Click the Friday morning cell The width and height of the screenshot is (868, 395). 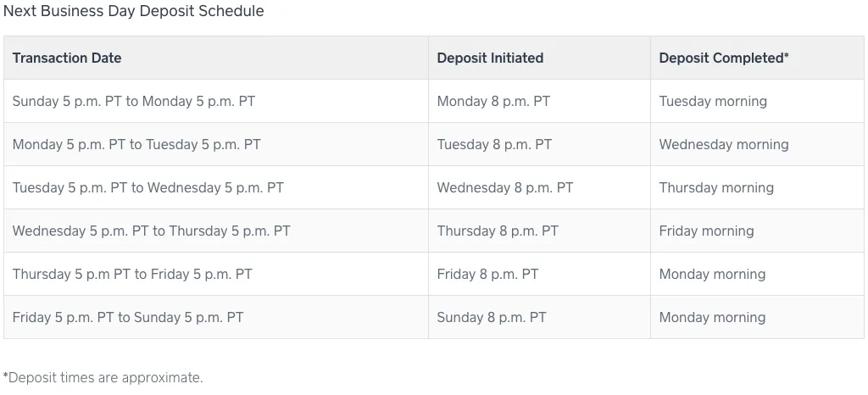coord(757,231)
